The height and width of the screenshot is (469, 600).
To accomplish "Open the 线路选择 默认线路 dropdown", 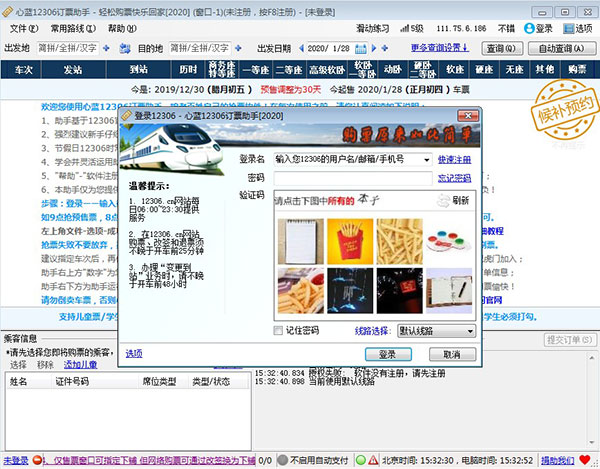I will pyautogui.click(x=436, y=331).
